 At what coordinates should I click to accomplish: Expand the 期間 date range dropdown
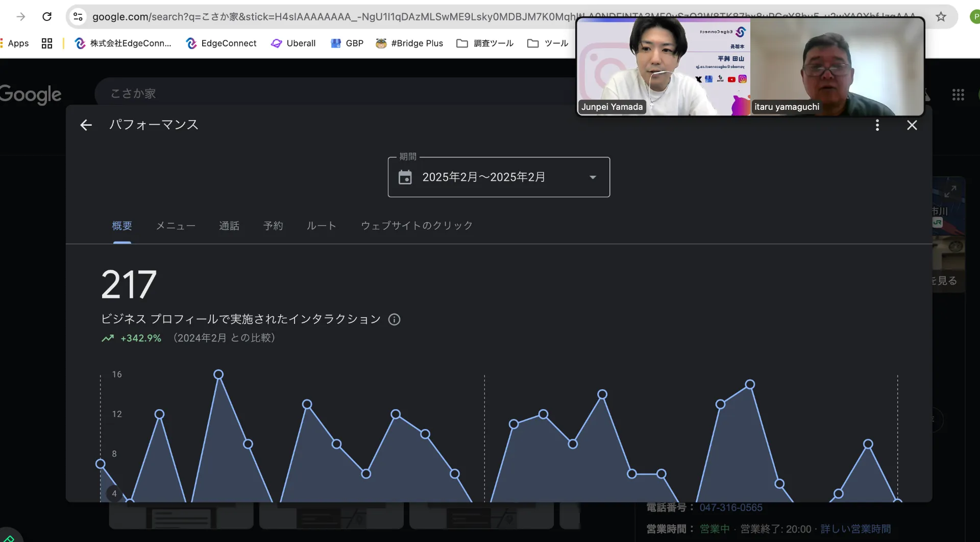593,177
